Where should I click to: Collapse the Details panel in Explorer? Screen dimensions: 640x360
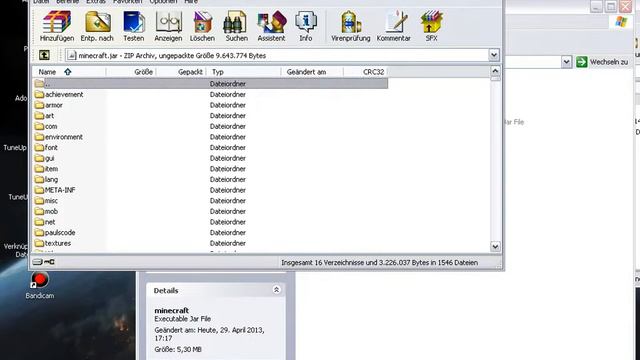[276, 290]
